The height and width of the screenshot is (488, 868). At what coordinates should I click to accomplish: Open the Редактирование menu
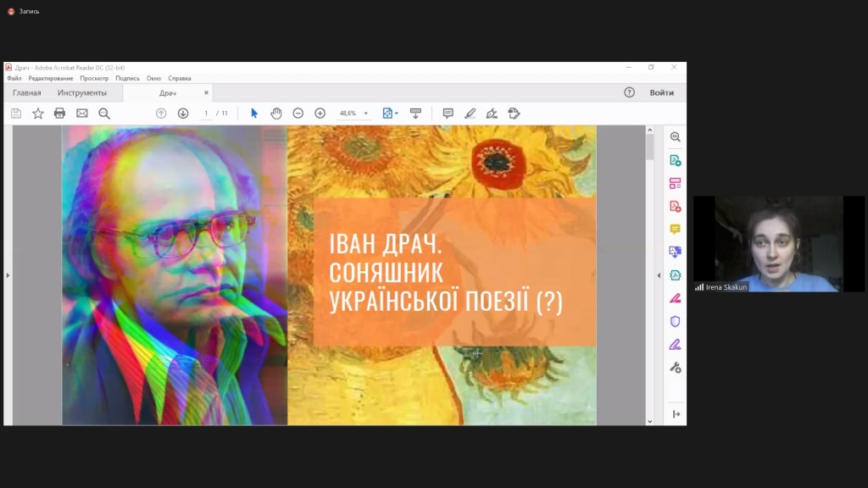tap(51, 79)
